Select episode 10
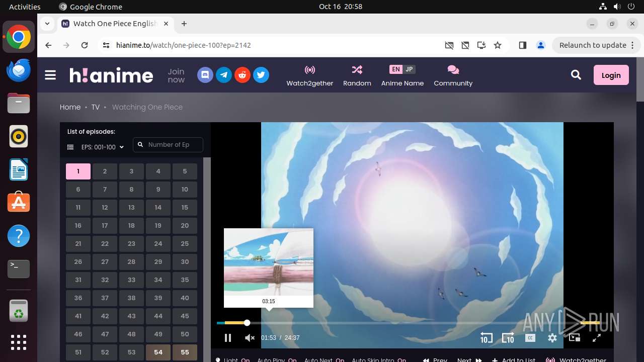 185,190
